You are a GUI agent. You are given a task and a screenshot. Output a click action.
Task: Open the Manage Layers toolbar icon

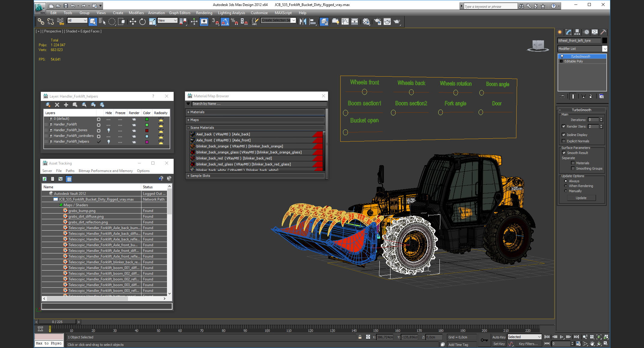click(324, 21)
